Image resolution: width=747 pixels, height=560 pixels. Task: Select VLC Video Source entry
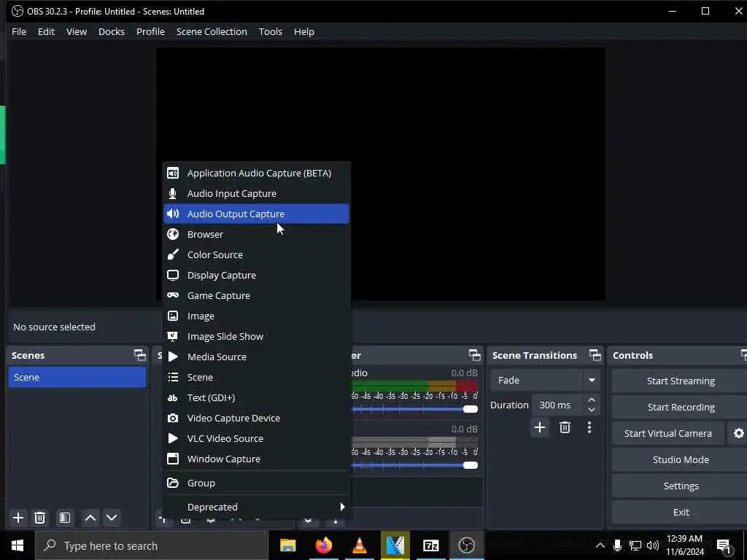(256, 438)
